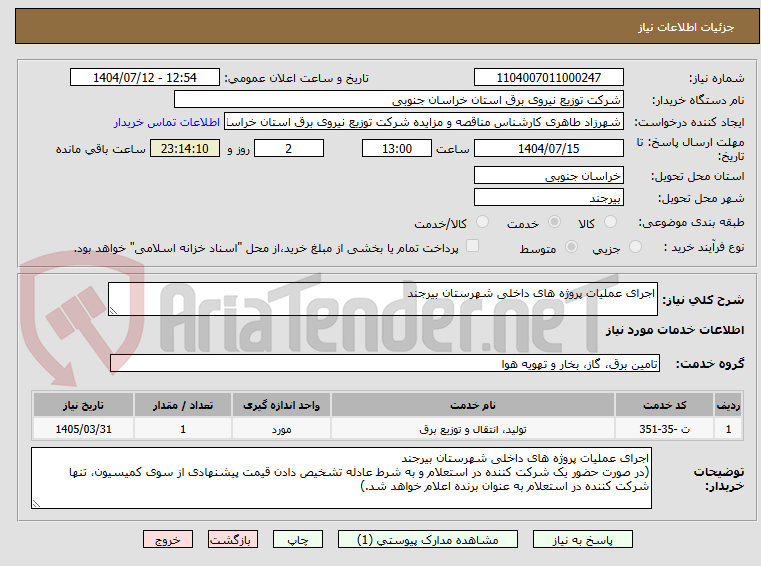Click نام دستگاه خریدار field

click(398, 100)
